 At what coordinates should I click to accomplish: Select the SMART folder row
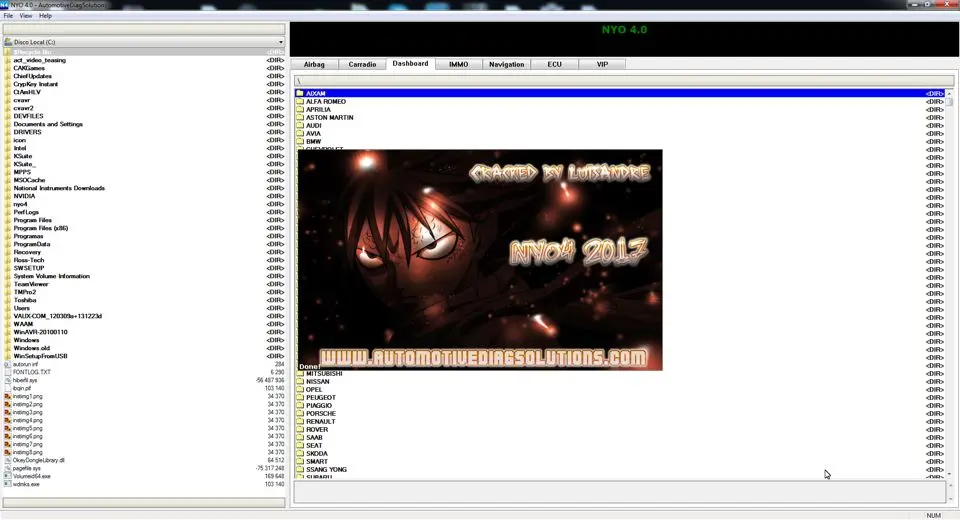(620, 461)
